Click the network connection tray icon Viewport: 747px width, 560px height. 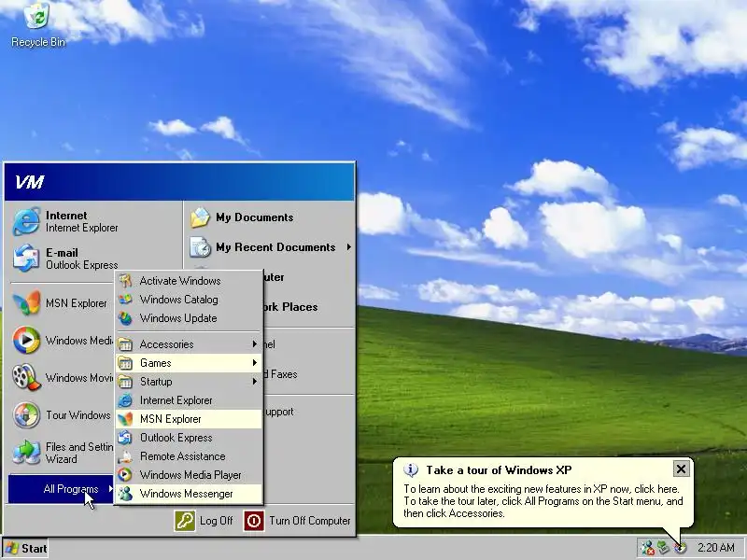click(664, 548)
